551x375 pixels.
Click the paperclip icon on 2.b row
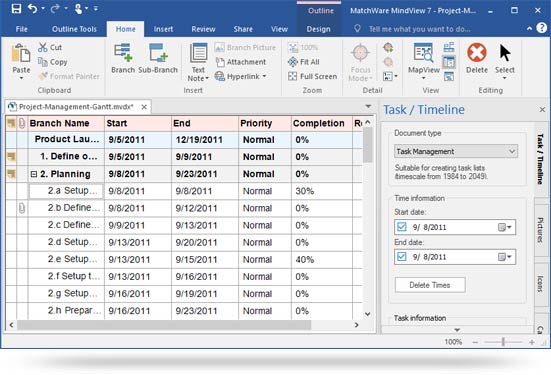click(22, 208)
